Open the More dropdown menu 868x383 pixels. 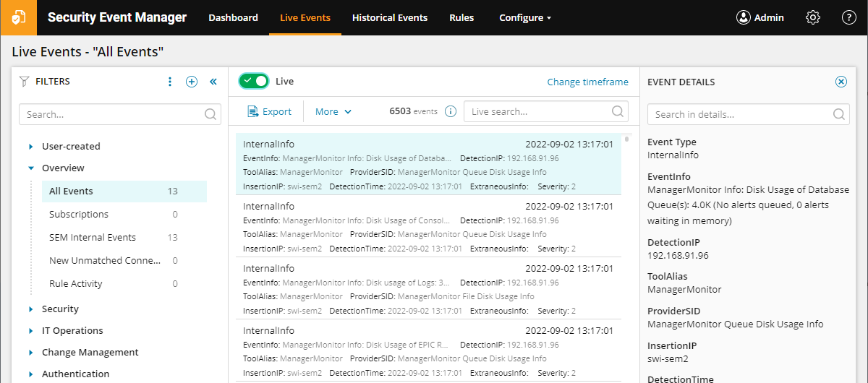(x=333, y=111)
